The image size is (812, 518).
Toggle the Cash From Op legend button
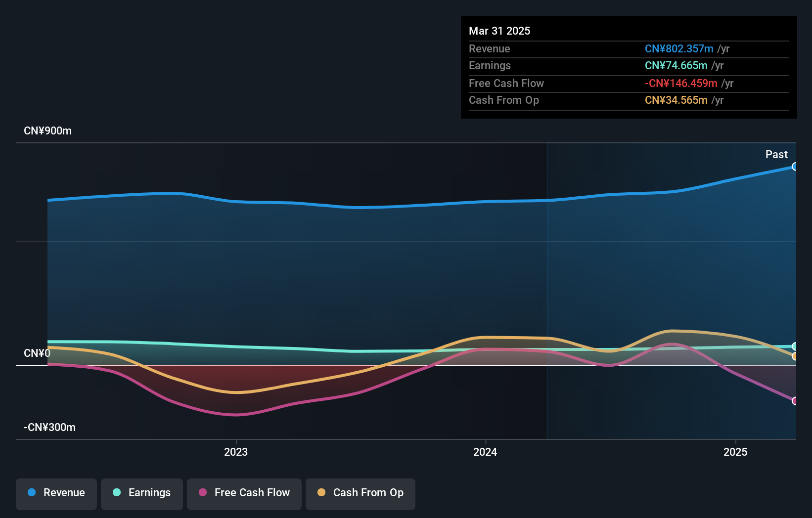[x=361, y=494]
